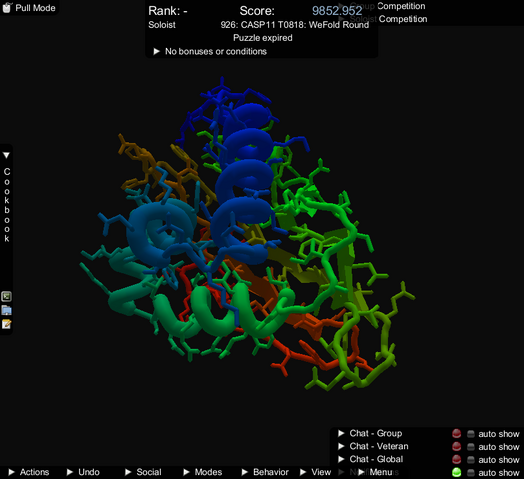Open the Behavior menu
This screenshot has width=524, height=479.
(x=265, y=472)
